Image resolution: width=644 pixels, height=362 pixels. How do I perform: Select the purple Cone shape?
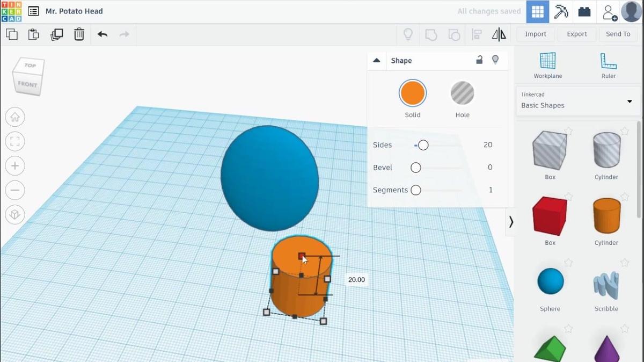(607, 349)
